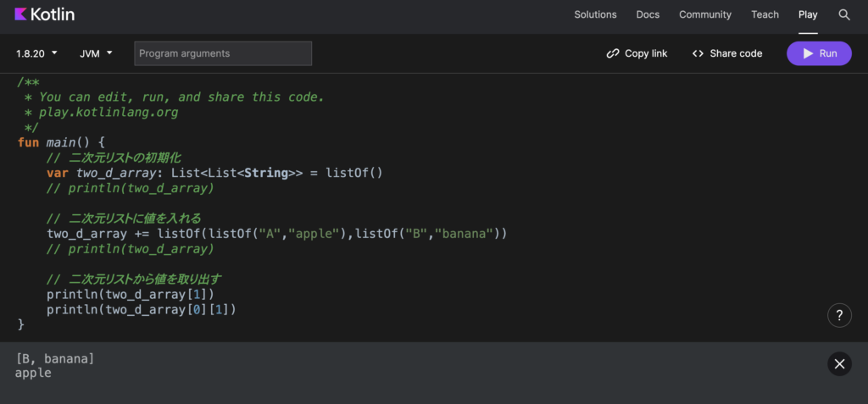The image size is (868, 404).
Task: Click the Share code brackets icon
Action: click(698, 53)
